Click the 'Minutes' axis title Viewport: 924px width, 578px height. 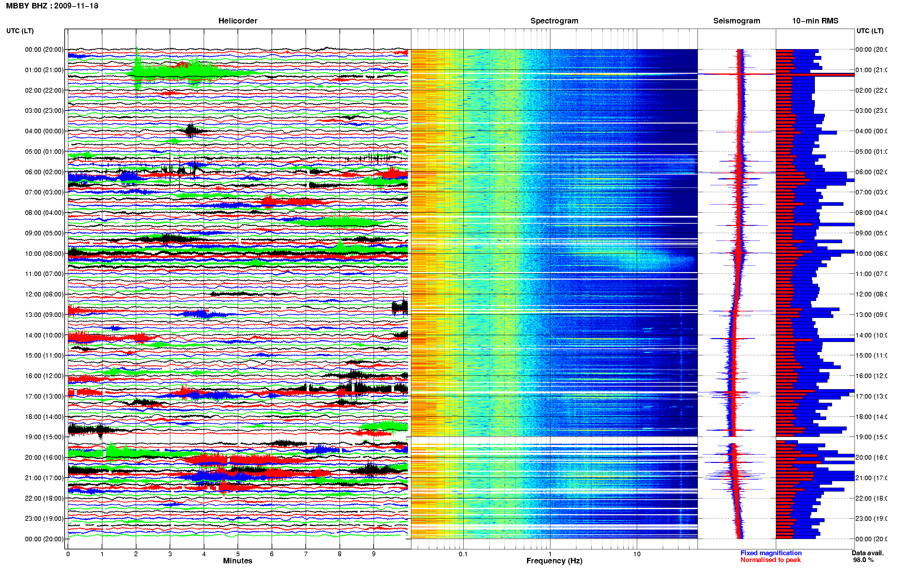point(237,561)
